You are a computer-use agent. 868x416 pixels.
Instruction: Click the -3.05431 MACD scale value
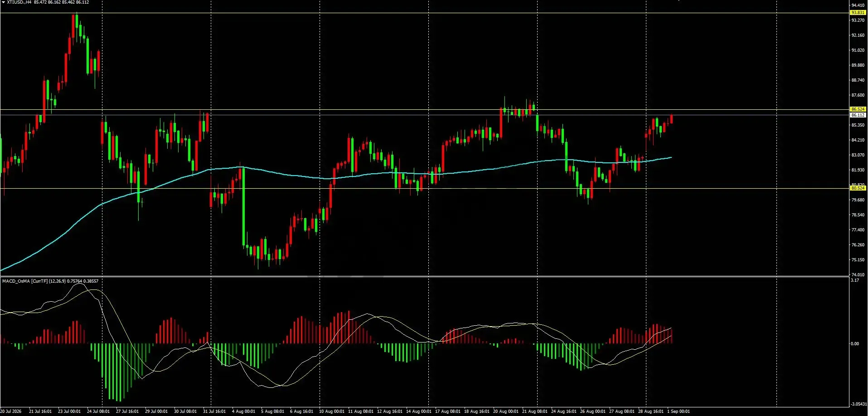pos(859,404)
